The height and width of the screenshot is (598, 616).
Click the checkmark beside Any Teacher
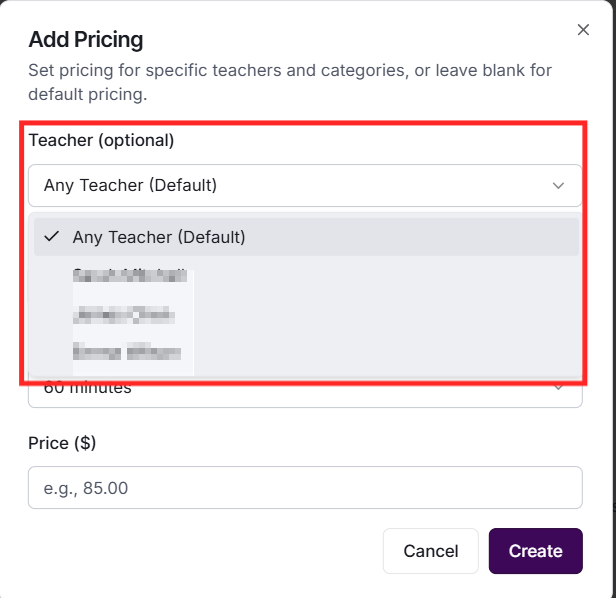coord(51,237)
